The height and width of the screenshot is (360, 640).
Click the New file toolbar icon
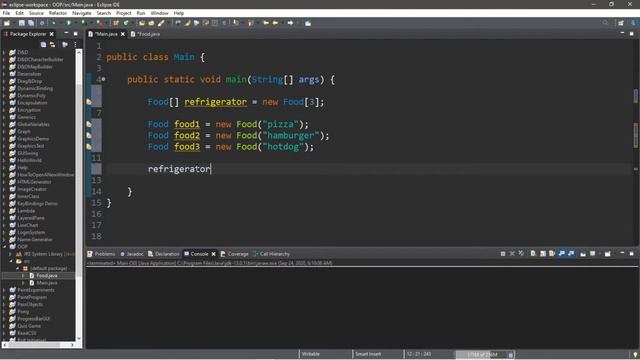(x=7, y=23)
